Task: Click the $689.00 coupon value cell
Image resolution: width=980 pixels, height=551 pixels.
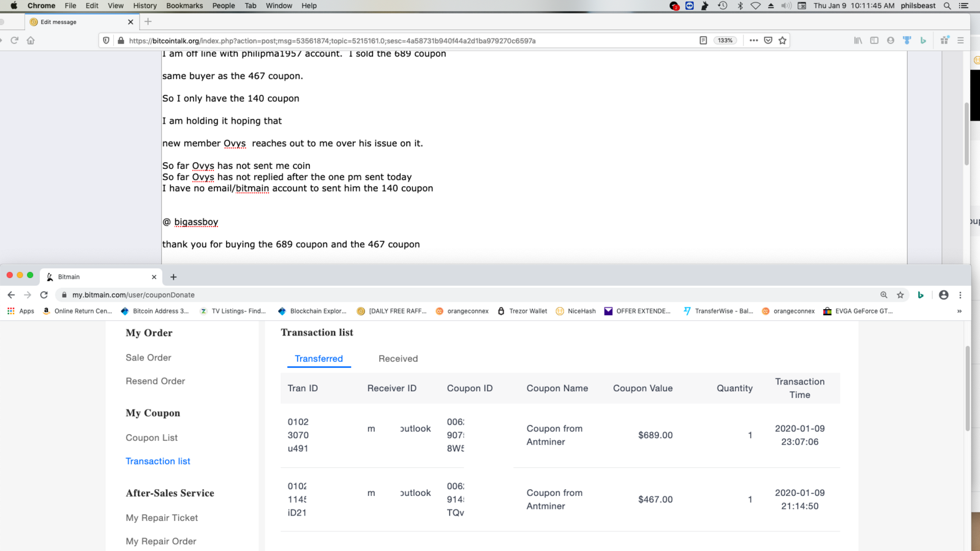Action: pyautogui.click(x=655, y=435)
